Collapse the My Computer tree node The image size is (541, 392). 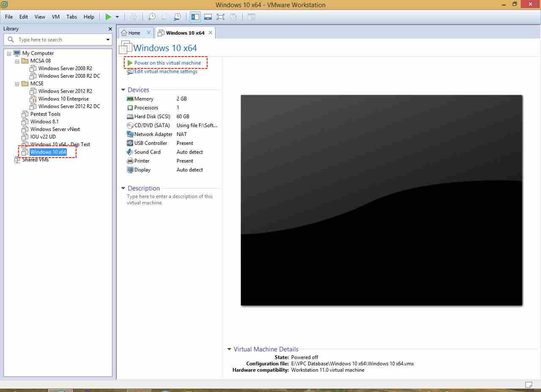(x=9, y=53)
